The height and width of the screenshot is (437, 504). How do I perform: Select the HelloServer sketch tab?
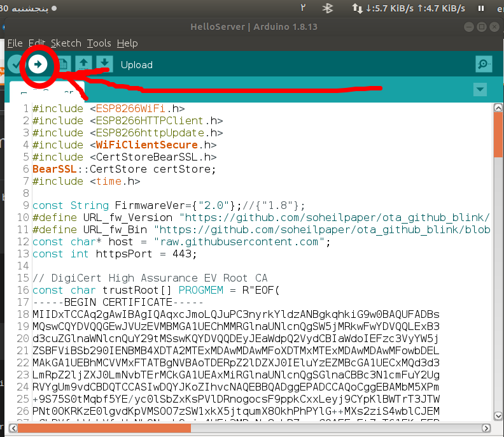click(47, 92)
